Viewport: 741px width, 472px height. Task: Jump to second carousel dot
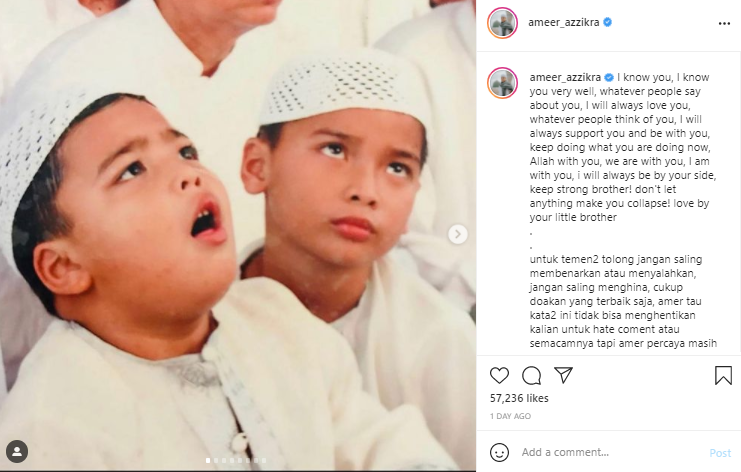click(x=216, y=460)
